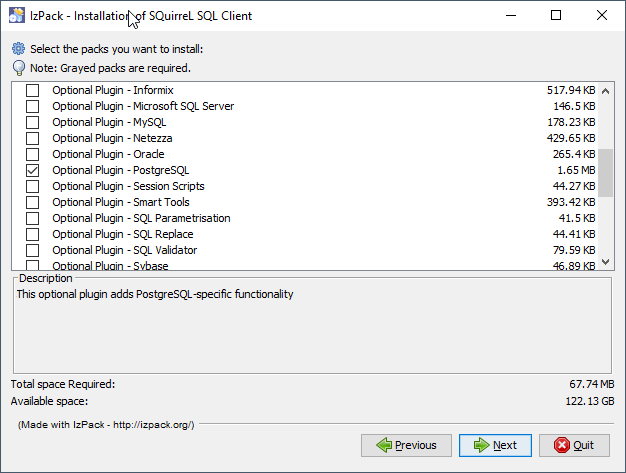Check the Microsoft SQL Server plugin box
The width and height of the screenshot is (626, 473).
click(33, 106)
